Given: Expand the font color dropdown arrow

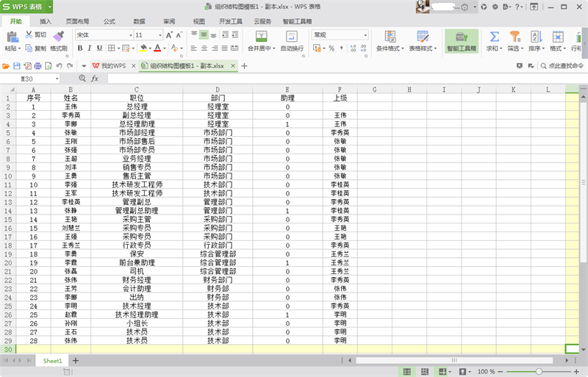Looking at the screenshot, I should click(164, 49).
